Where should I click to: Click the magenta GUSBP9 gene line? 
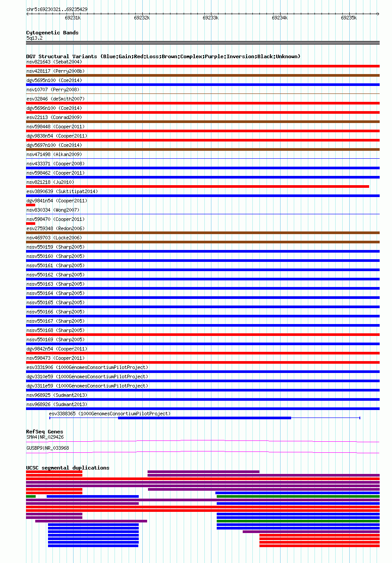(203, 452)
